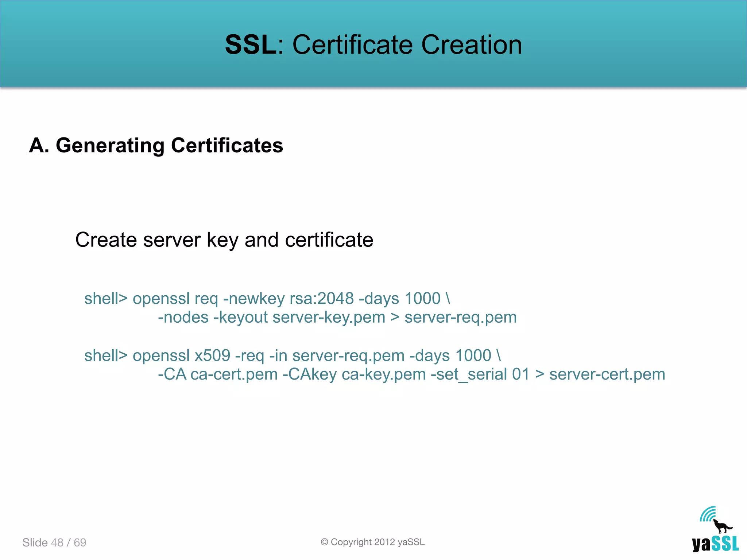This screenshot has height=560, width=747.
Task: Click the slide title 'SSL: Certificate Creation'
Action: [x=373, y=44]
